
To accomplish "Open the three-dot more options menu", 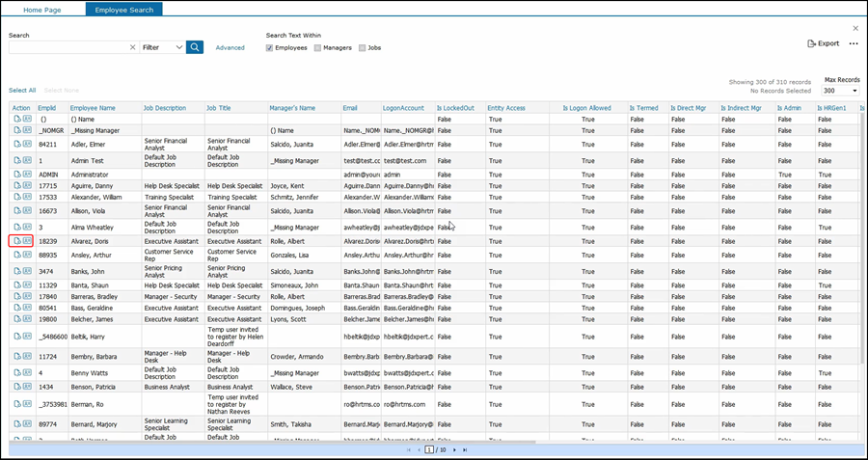I will [x=854, y=43].
